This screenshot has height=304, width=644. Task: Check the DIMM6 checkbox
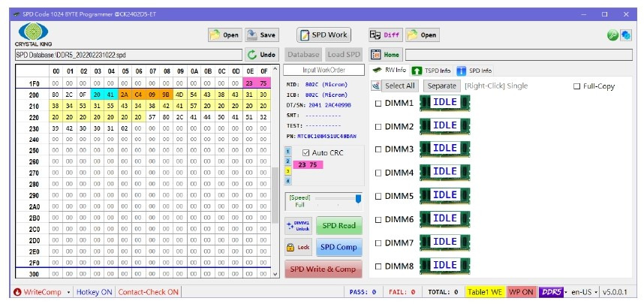pyautogui.click(x=378, y=220)
